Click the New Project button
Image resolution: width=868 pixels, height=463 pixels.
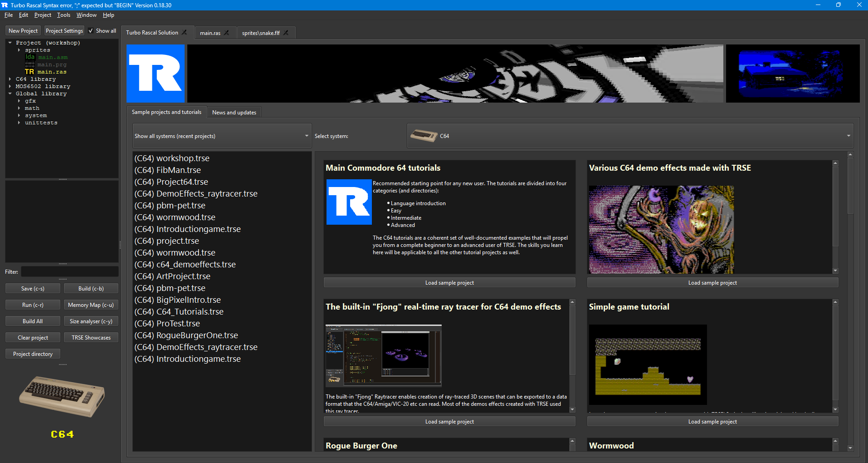[23, 30]
